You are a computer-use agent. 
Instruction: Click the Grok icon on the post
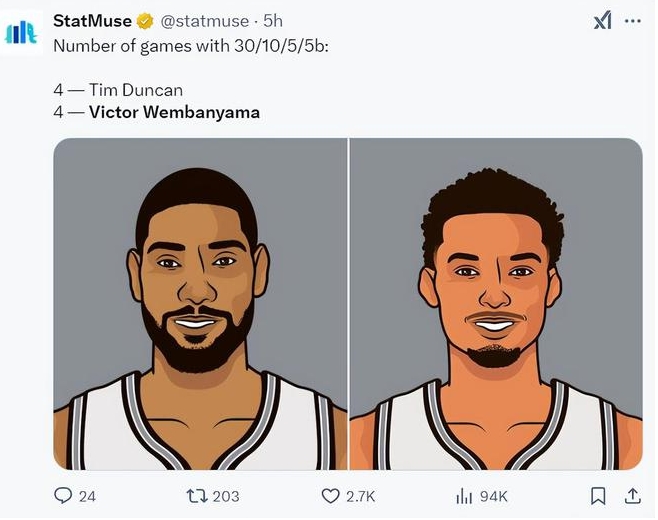[x=602, y=21]
